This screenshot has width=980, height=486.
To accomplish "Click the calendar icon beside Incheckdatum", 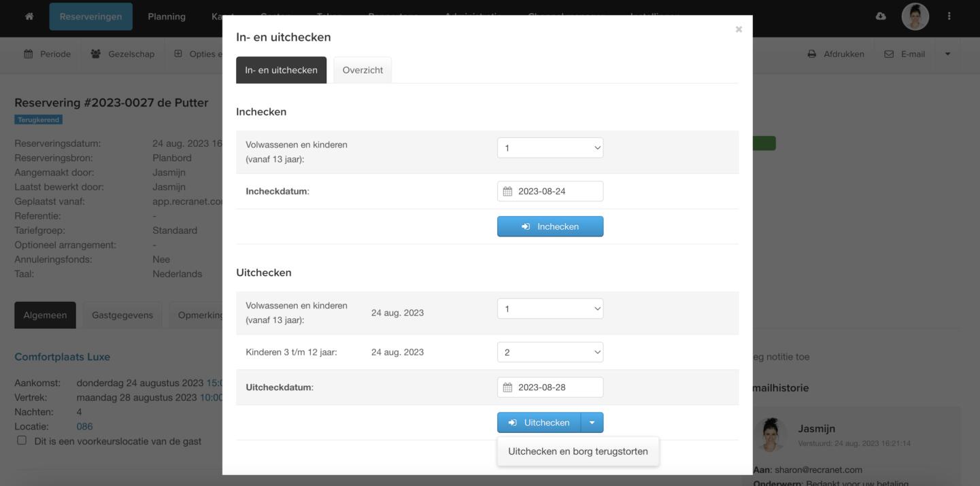I will pos(507,192).
